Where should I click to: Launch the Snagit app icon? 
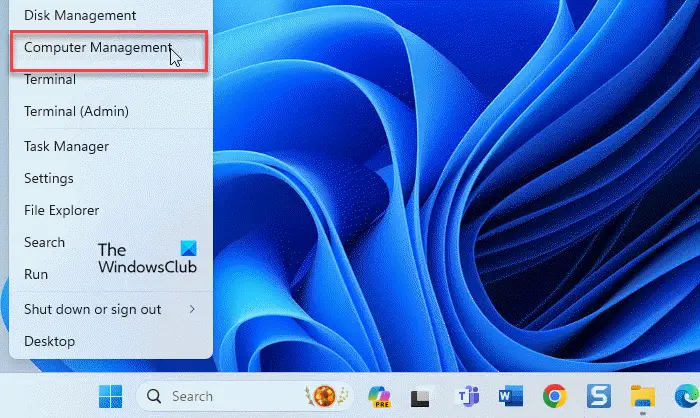click(599, 396)
